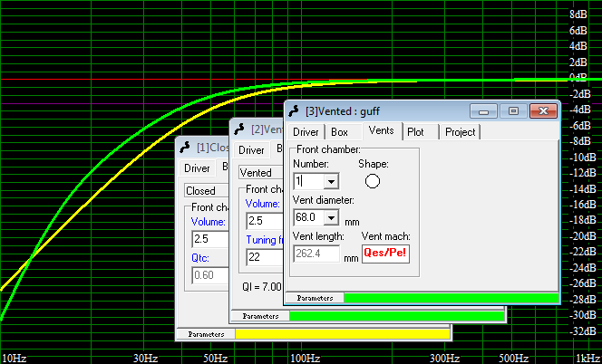Click the -10dB scale label
The width and height of the screenshot is (602, 364).
[x=582, y=158]
